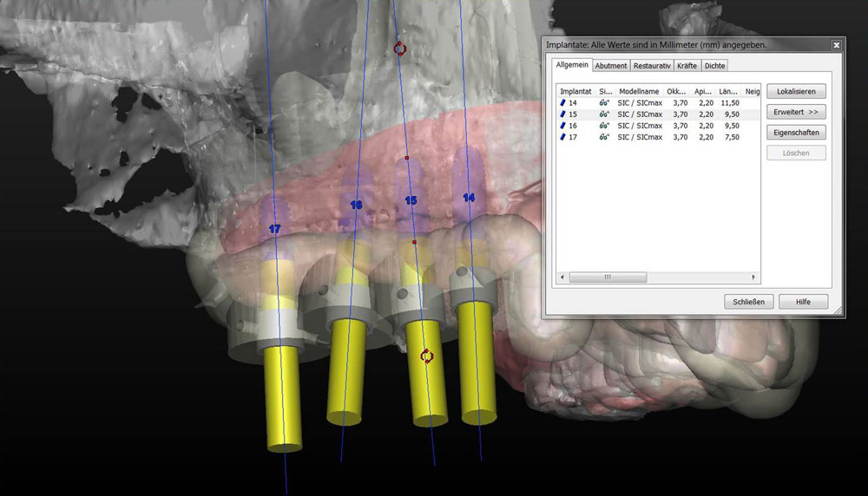Click the red control point above the implant 15 label
Viewport: 868px width, 496px height.
407,158
